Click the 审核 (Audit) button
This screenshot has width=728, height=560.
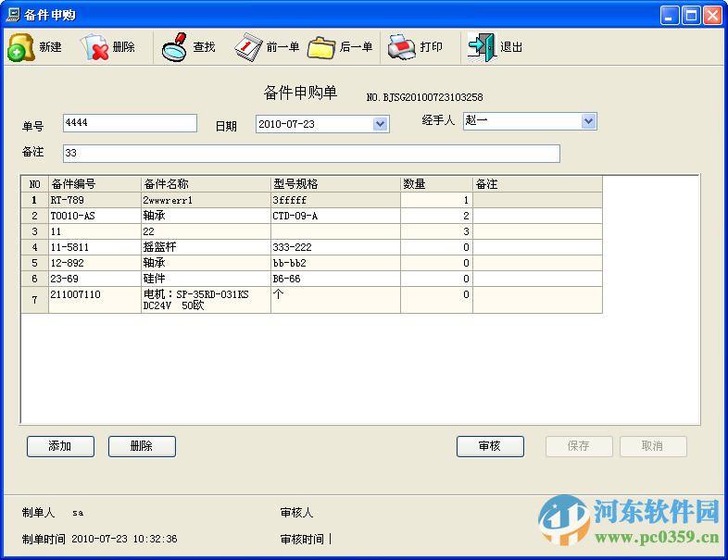pyautogui.click(x=490, y=446)
